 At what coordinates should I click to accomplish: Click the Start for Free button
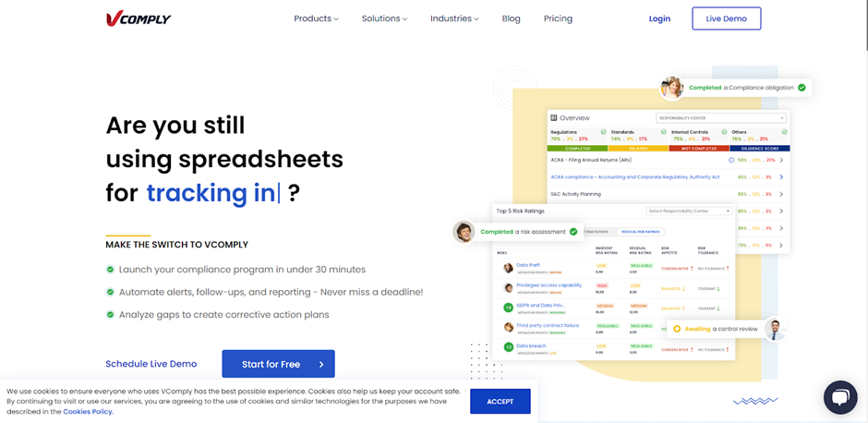pos(279,364)
